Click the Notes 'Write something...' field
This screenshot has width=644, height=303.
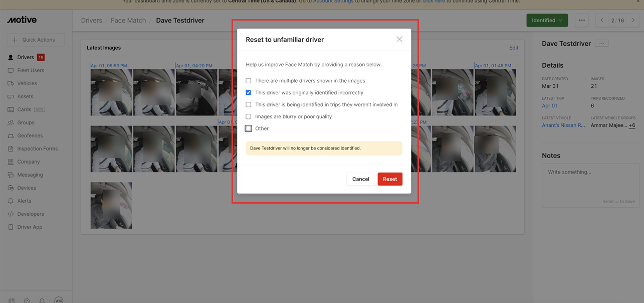(x=590, y=185)
